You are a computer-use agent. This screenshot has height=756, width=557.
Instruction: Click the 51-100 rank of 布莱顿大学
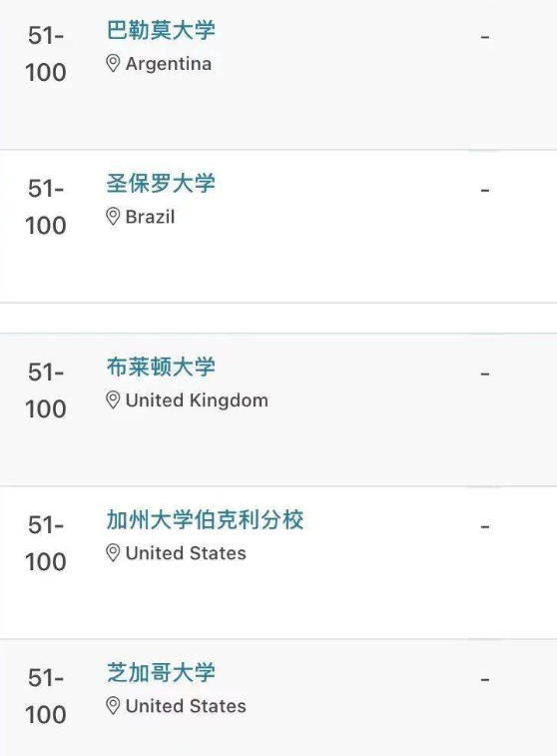coord(46,390)
